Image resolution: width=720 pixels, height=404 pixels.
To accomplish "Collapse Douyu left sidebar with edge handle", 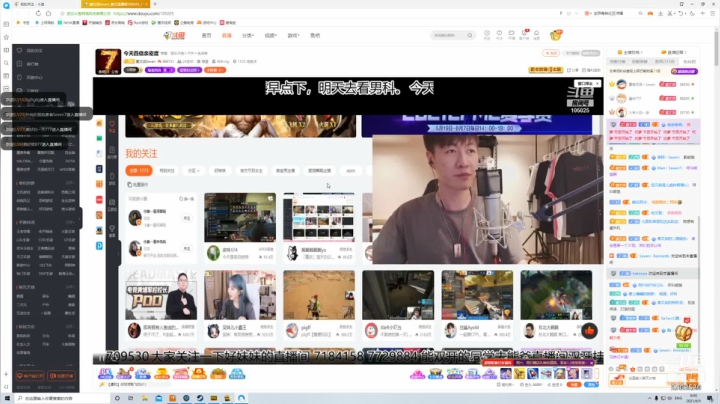I will click(80, 218).
